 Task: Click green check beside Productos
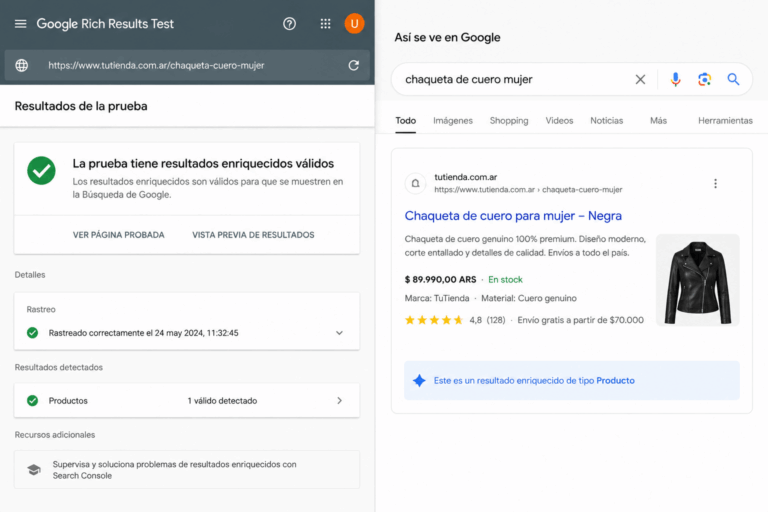click(x=32, y=400)
